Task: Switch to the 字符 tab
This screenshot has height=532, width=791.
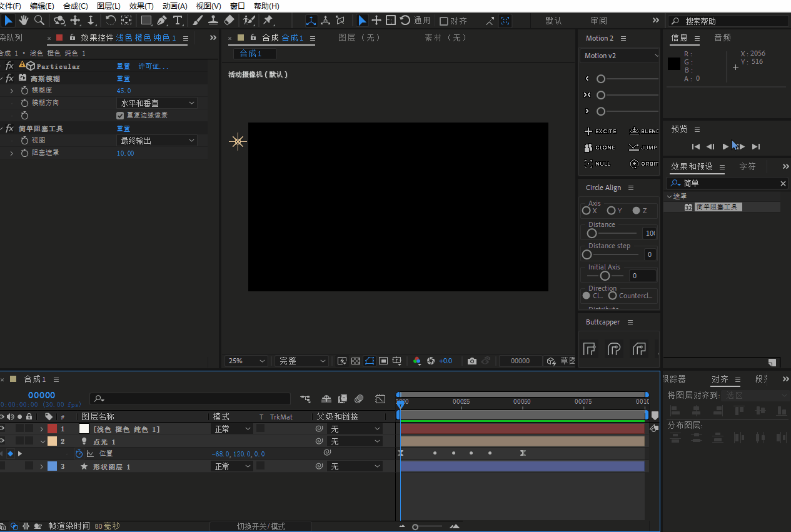Action: tap(747, 167)
